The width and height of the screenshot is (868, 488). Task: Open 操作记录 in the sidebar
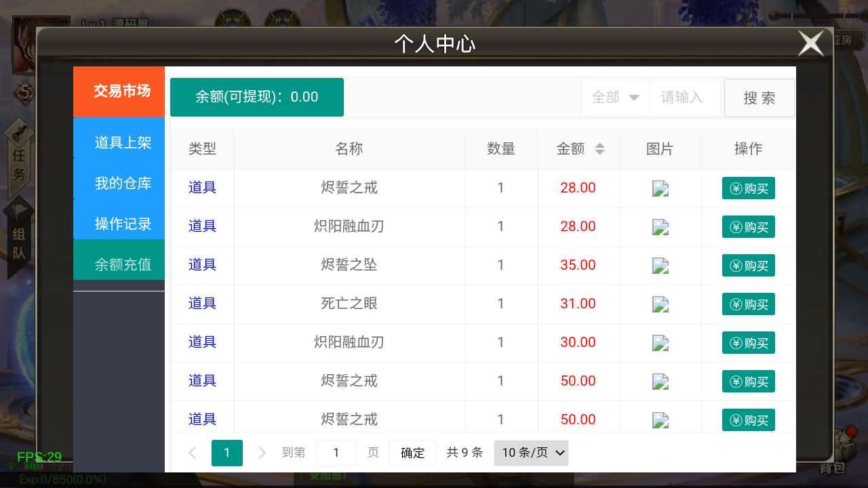pyautogui.click(x=121, y=224)
